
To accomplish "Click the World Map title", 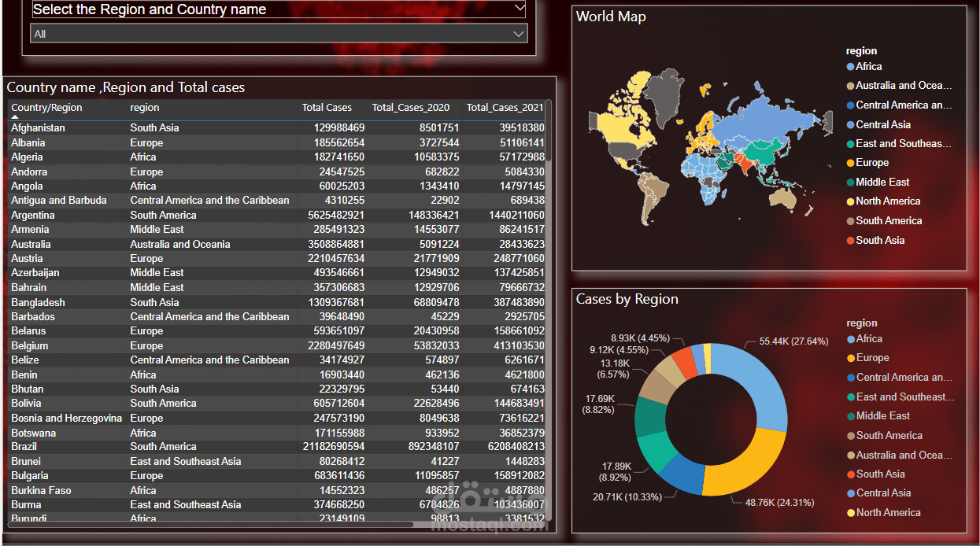I will 611,17.
